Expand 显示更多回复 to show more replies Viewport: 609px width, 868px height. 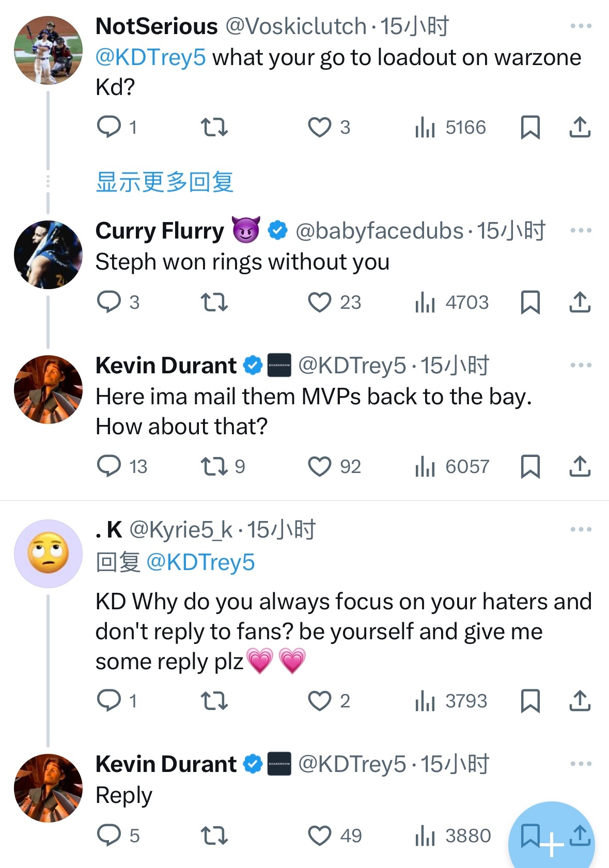click(x=165, y=182)
